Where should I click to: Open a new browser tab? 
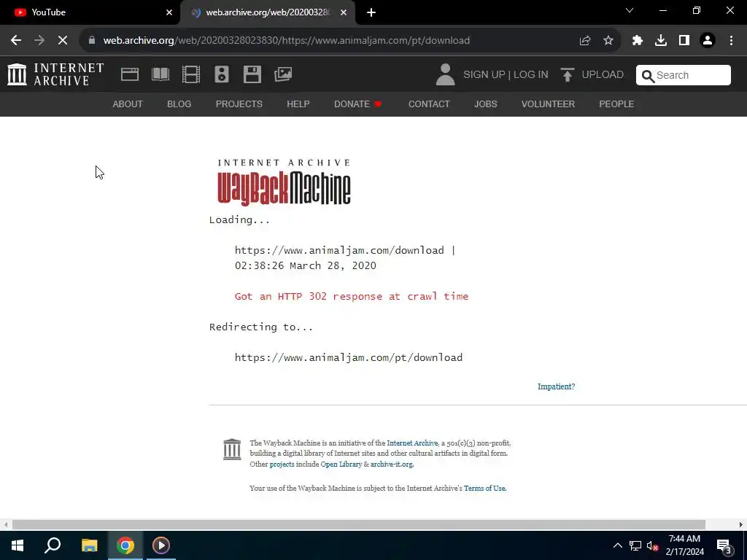tap(371, 12)
